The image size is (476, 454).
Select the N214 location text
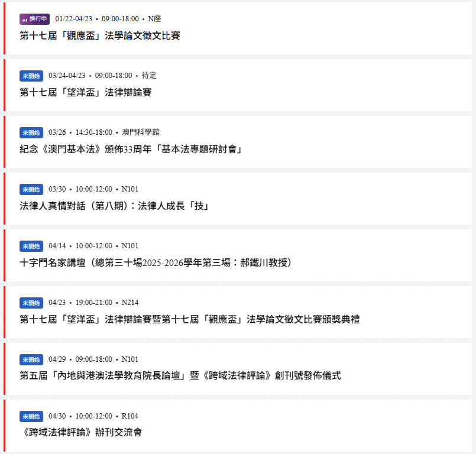[x=130, y=303]
